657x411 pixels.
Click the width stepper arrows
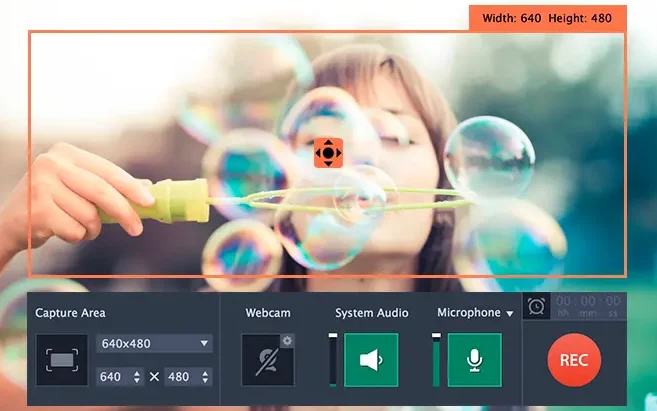pyautogui.click(x=137, y=377)
